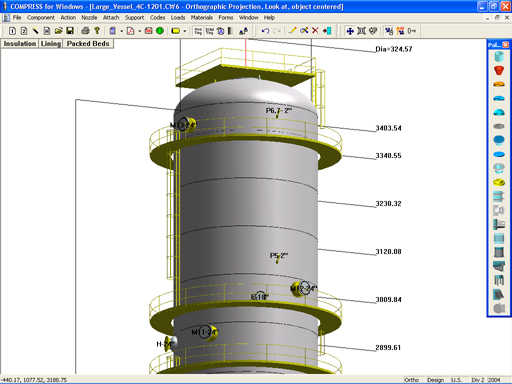Screen dimensions: 512x384
Task: Close the component palette window
Action: (506, 45)
